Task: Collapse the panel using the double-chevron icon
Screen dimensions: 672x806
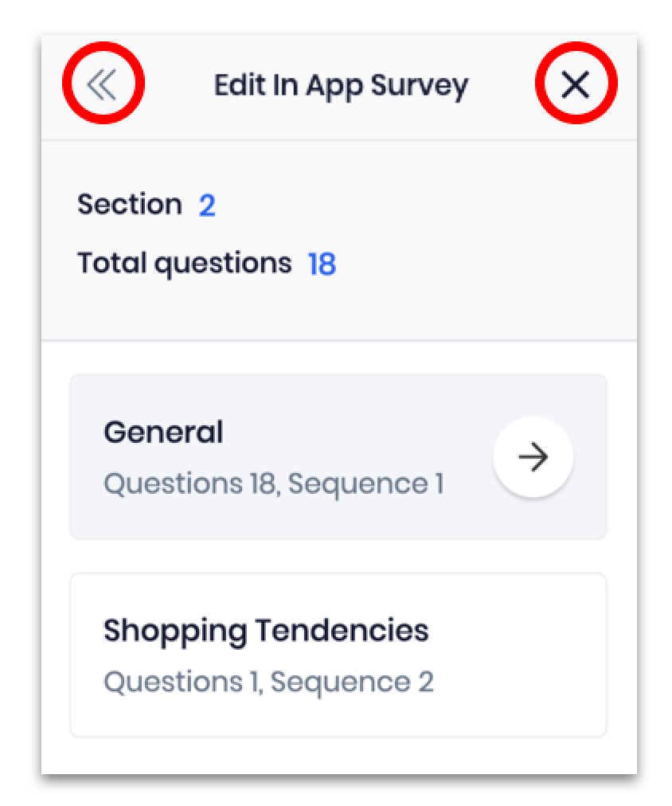Action: [103, 84]
